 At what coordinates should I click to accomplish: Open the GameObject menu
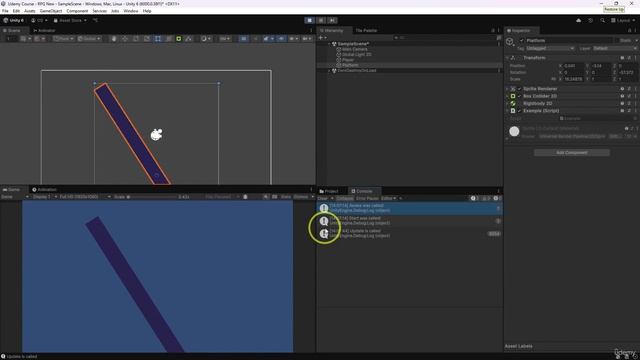pyautogui.click(x=51, y=11)
